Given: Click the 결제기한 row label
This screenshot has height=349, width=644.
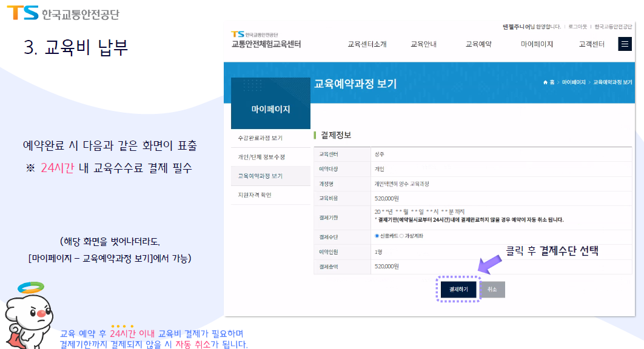Looking at the screenshot, I should pyautogui.click(x=329, y=218).
